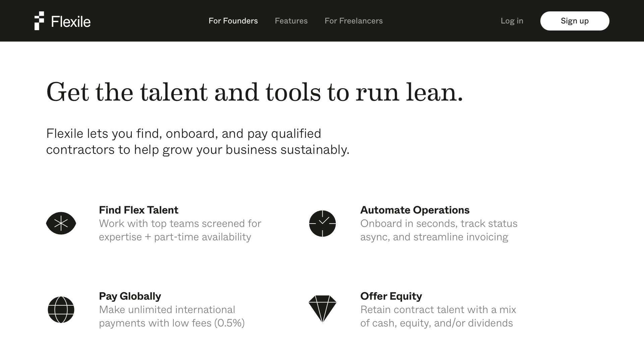Click the subtitle about qualified contractors
This screenshot has height=362, width=644.
pyautogui.click(x=198, y=141)
